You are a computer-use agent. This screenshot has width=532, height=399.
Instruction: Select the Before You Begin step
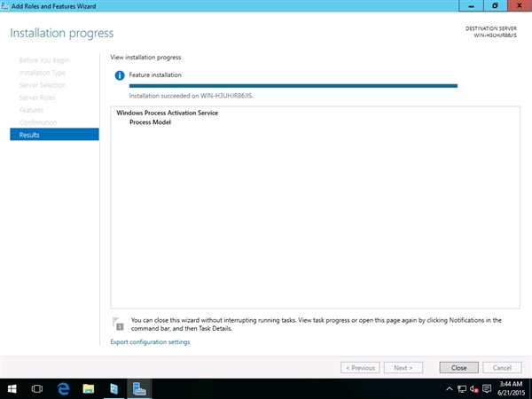(44, 60)
